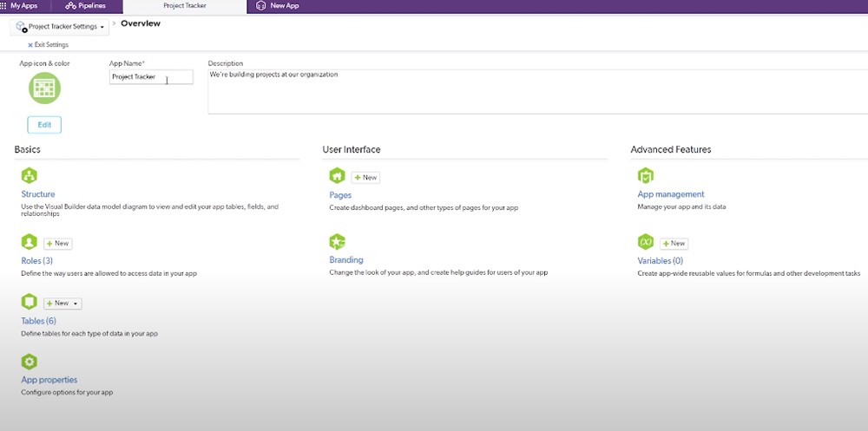Click the Tables hexagon icon
Screen dimensions: 868x431
tap(29, 302)
